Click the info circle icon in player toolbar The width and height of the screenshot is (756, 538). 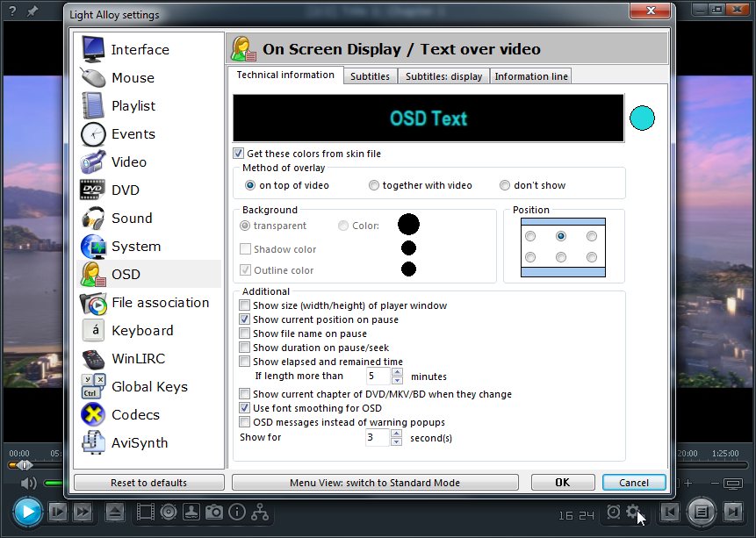(237, 512)
